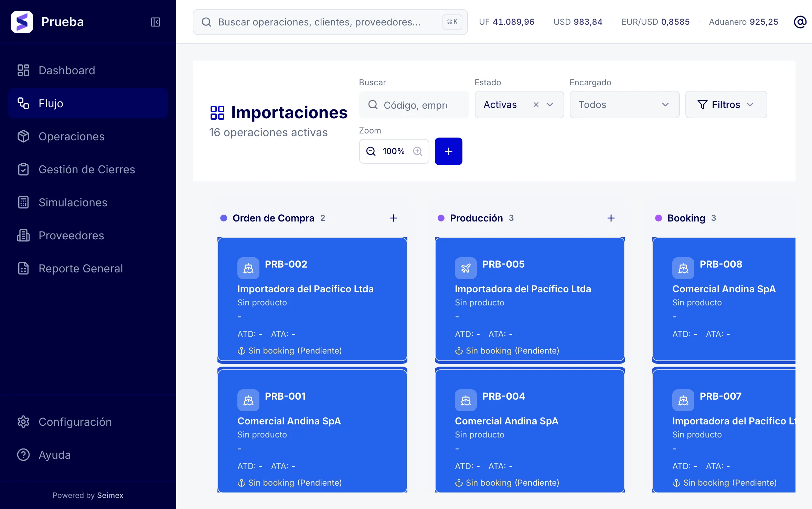Open Proveedores page
This screenshot has width=812, height=509.
88,235
